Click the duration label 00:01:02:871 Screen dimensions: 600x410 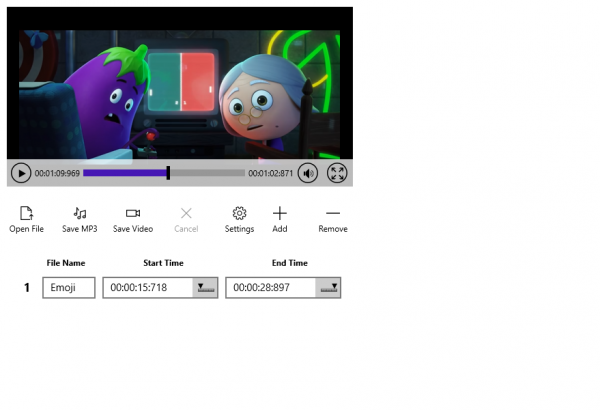pos(271,173)
